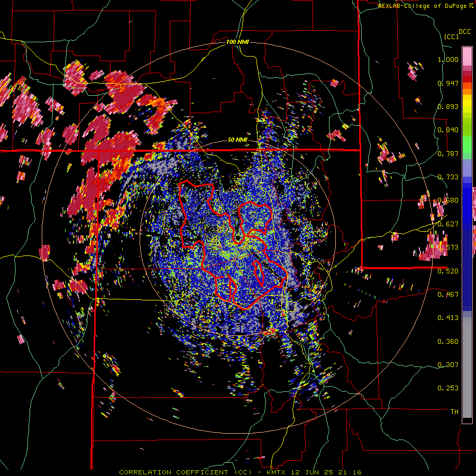
Task: Click the TH threshold label on the legend
Action: coord(454,412)
